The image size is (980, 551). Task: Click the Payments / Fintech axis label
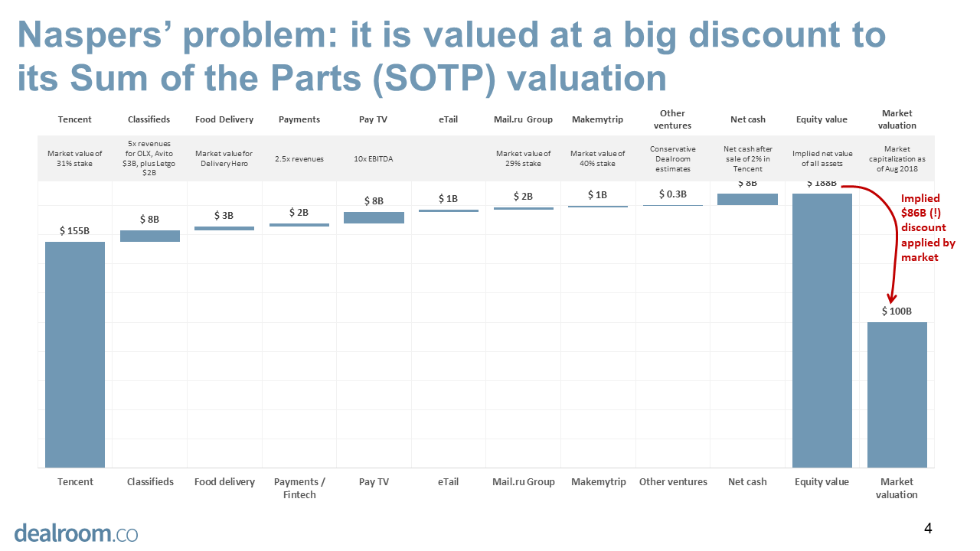(x=299, y=487)
